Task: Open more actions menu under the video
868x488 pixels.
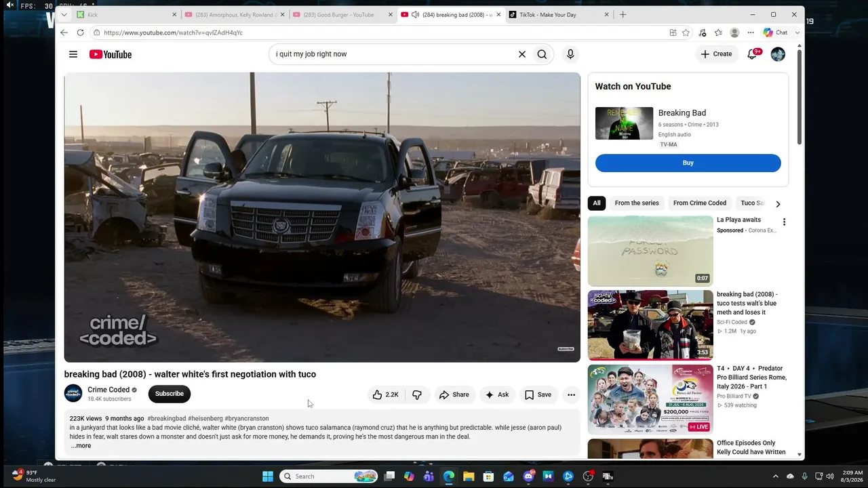Action: tap(571, 394)
